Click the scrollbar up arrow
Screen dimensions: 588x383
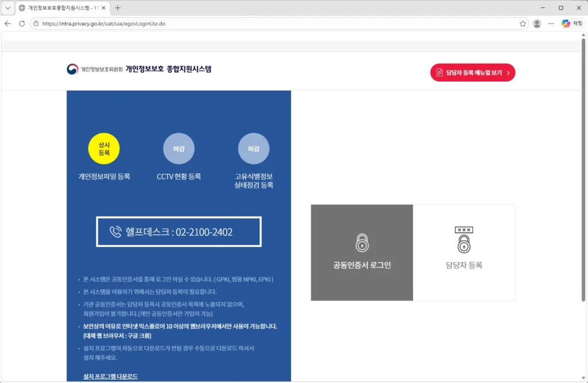click(x=583, y=35)
